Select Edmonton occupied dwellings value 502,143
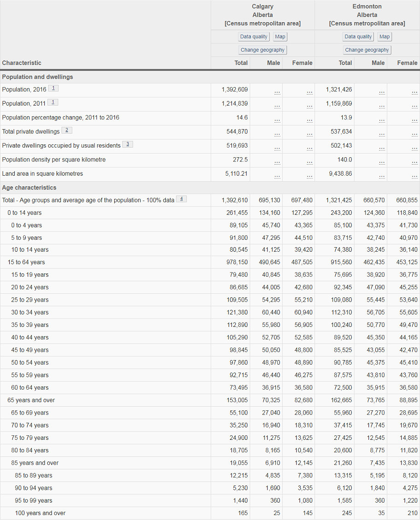 pos(341,145)
